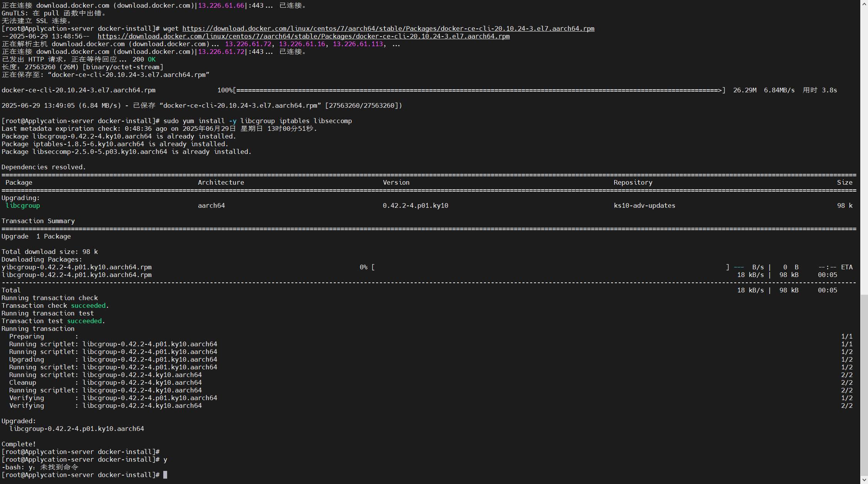
Task: Click the scrollbar up arrow
Action: point(865,4)
